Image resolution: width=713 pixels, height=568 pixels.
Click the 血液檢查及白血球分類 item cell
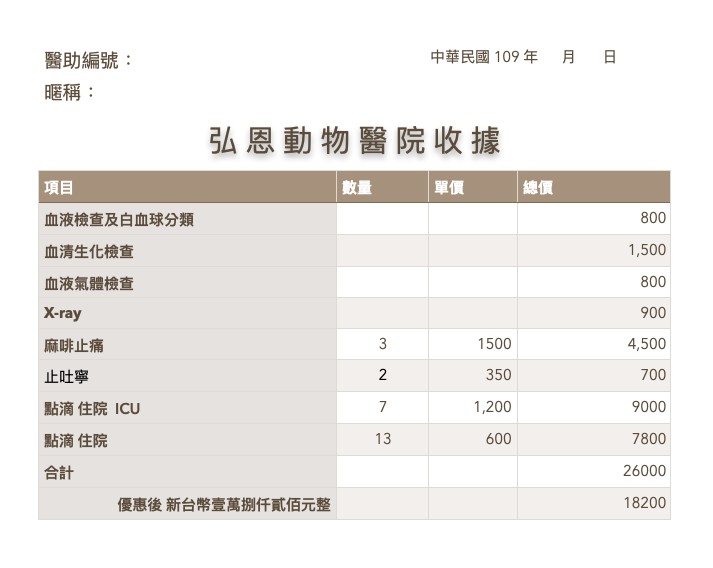(x=187, y=219)
